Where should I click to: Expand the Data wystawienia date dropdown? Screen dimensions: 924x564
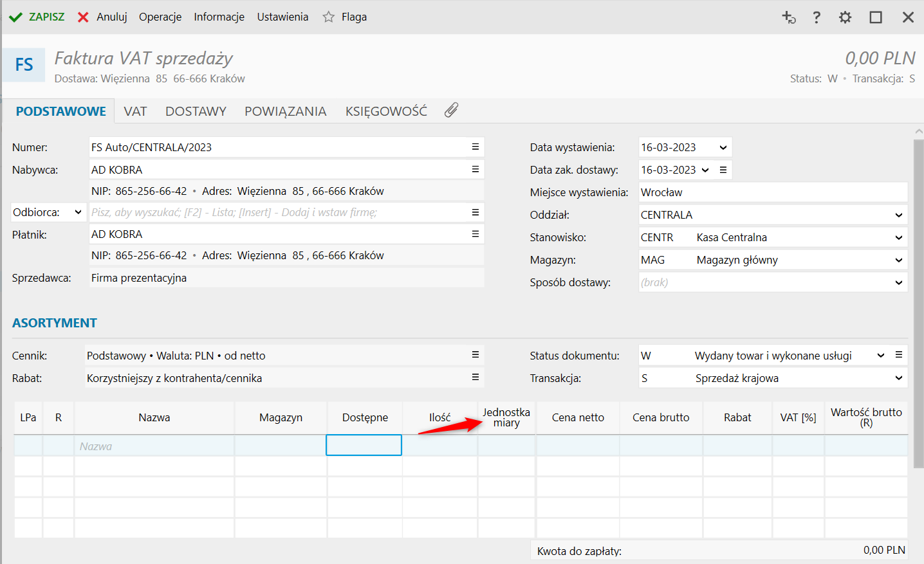723,147
